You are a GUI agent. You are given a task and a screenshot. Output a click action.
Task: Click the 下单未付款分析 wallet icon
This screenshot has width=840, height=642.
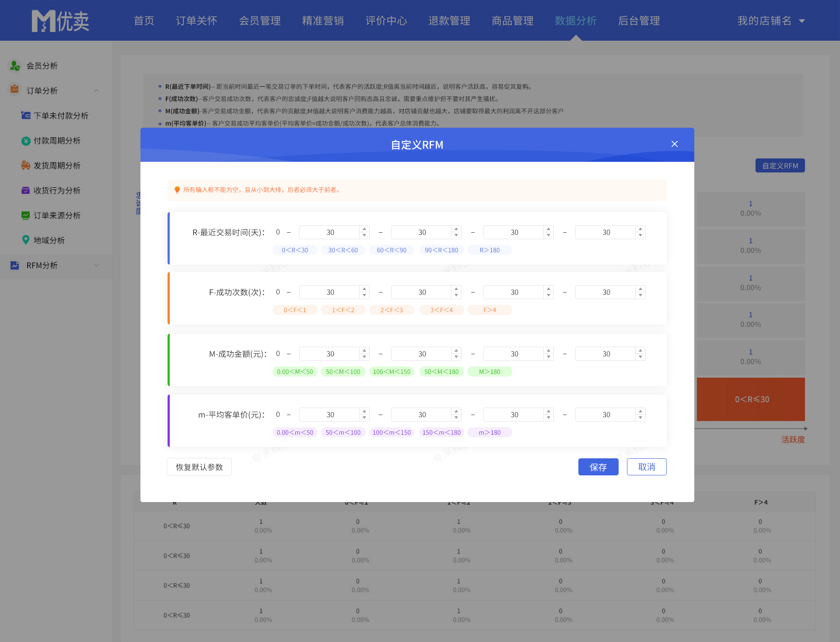[x=26, y=115]
